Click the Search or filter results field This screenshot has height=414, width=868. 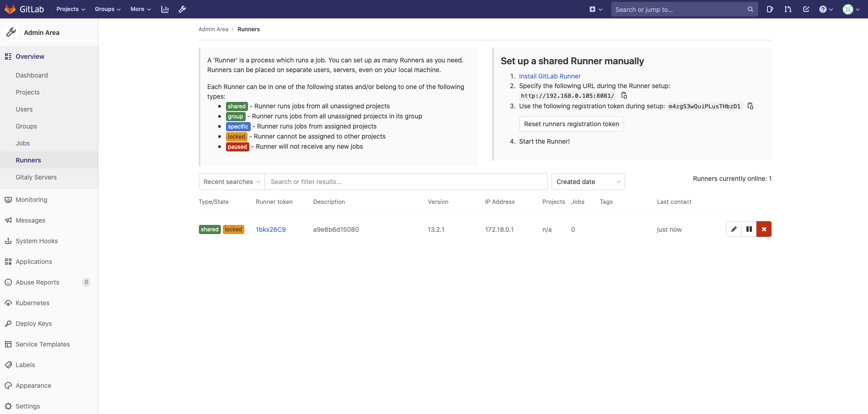[406, 182]
